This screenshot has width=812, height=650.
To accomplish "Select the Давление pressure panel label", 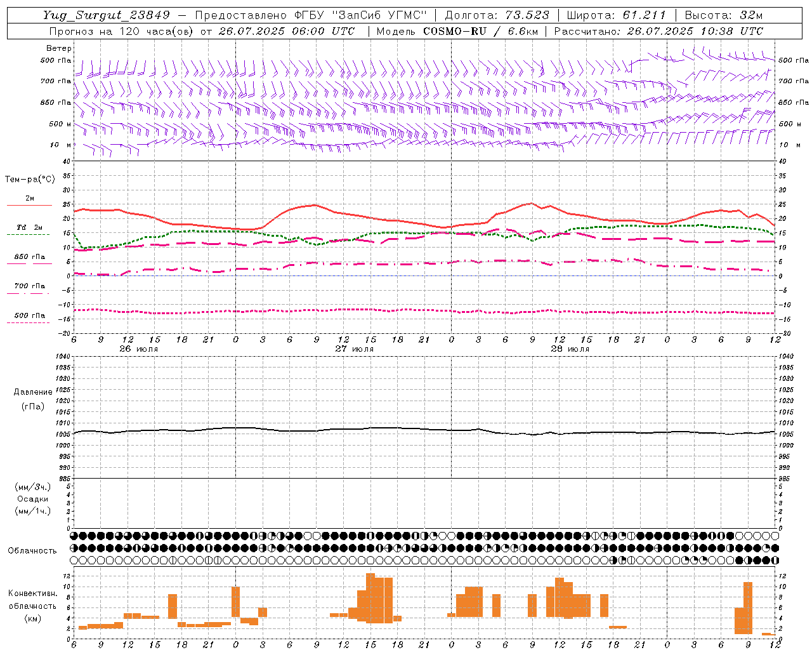I will [x=33, y=392].
